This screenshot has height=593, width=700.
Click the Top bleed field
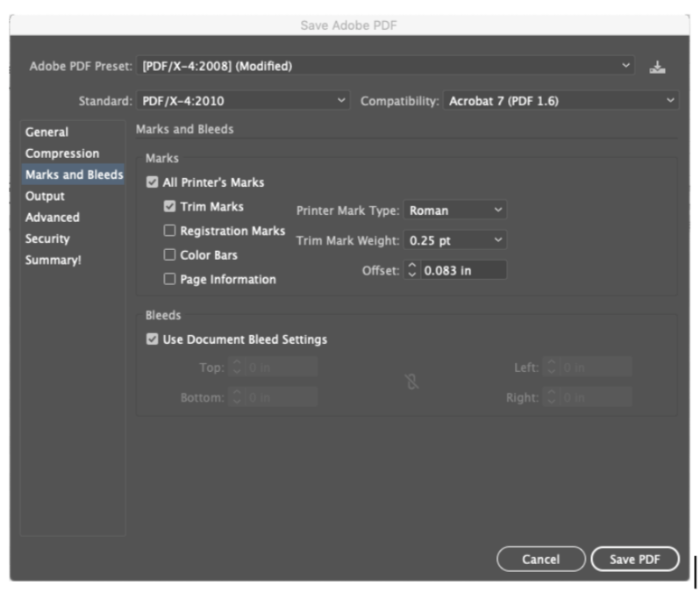click(x=282, y=367)
